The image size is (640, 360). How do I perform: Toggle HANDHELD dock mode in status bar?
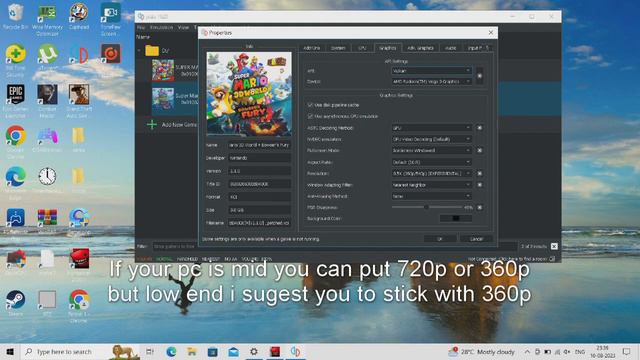pos(187,259)
